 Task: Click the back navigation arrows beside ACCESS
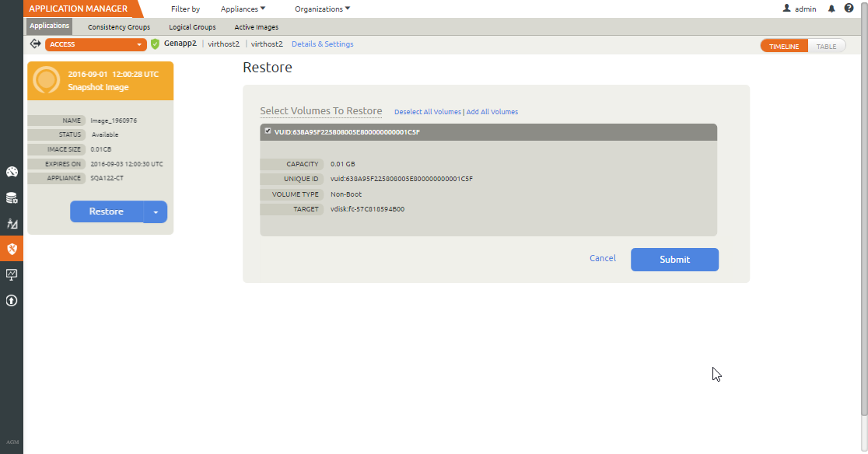[x=35, y=44]
